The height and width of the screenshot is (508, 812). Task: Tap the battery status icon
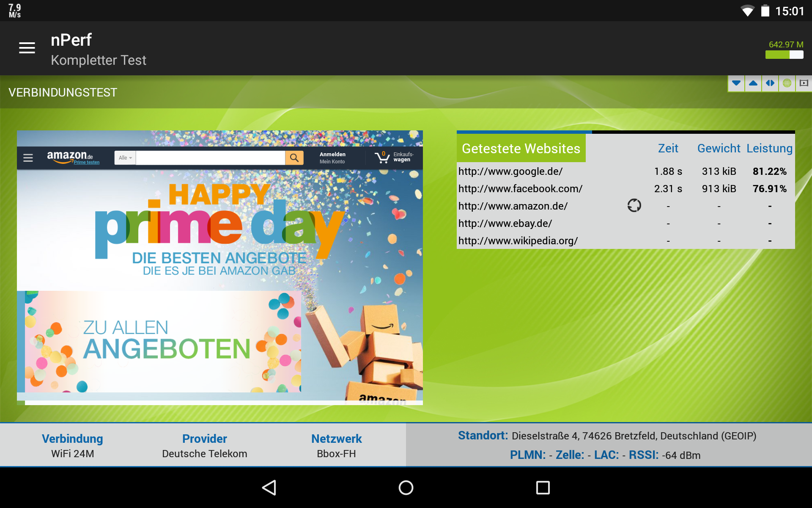click(x=765, y=11)
